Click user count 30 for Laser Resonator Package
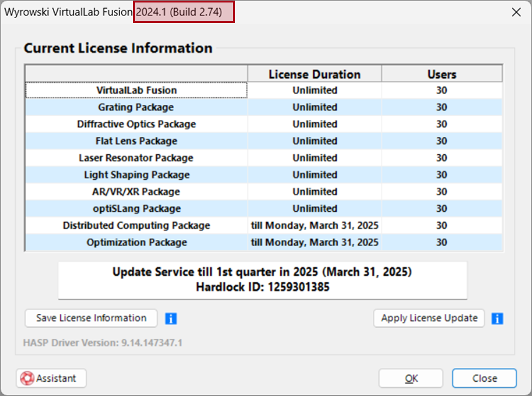This screenshot has height=396, width=532. [x=442, y=158]
